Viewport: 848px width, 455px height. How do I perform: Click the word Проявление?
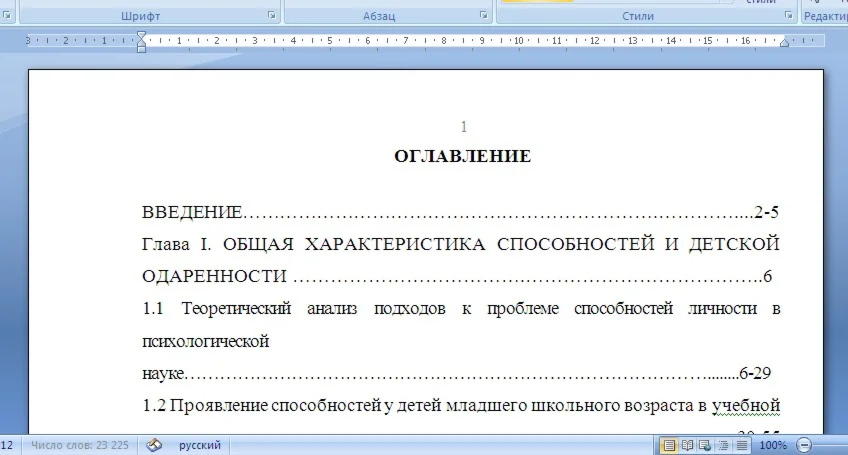(218, 406)
